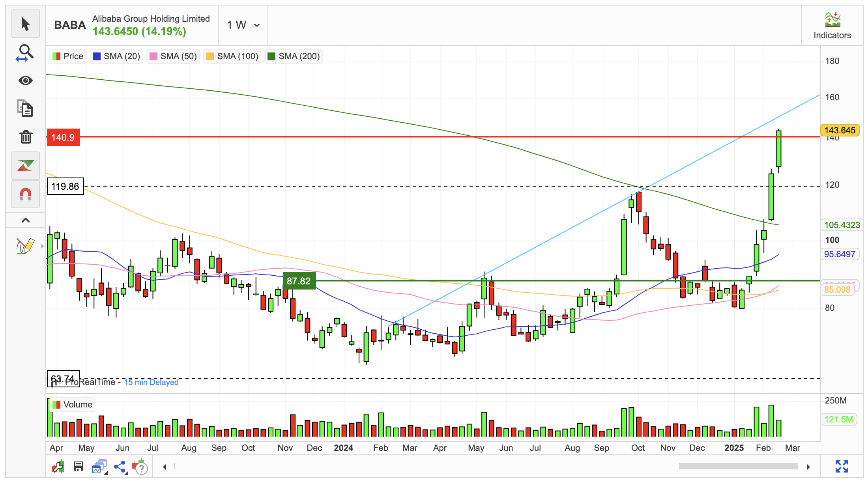
Task: Toggle the SMA (200) legend item
Action: tap(294, 56)
